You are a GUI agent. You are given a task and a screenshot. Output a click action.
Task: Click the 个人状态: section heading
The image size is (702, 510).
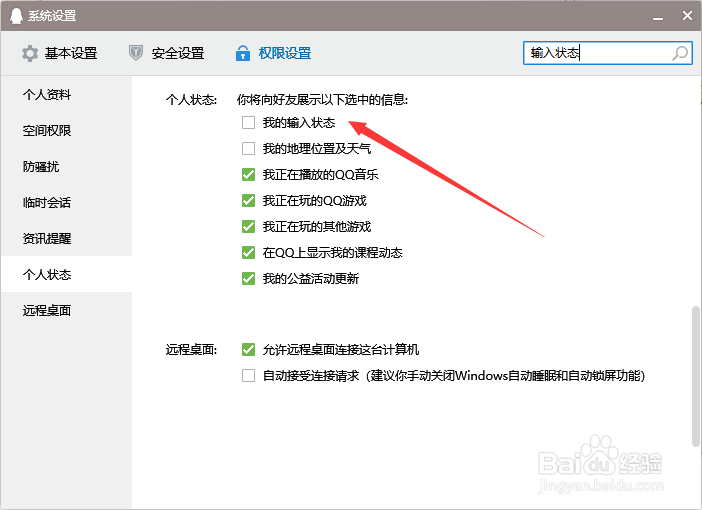click(x=191, y=99)
